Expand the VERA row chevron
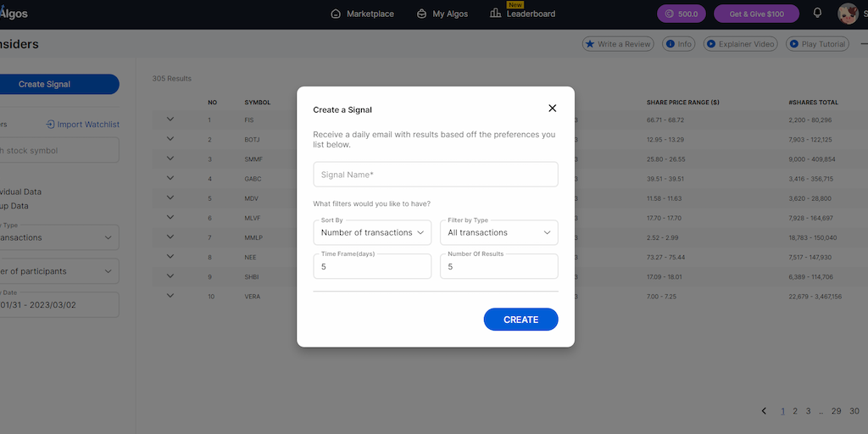Image resolution: width=868 pixels, height=434 pixels. pyautogui.click(x=170, y=296)
